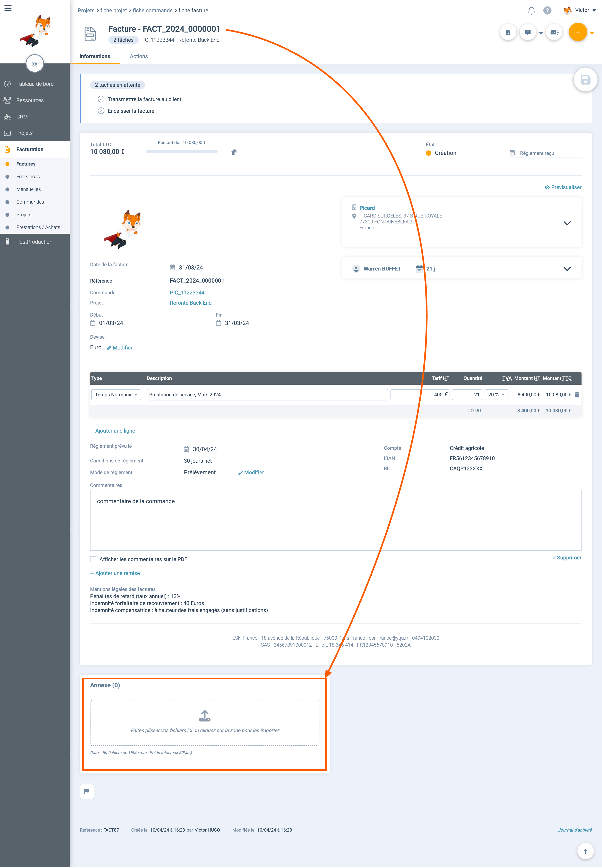
Task: Click 'Ajouter une ligne' link
Action: (x=112, y=431)
